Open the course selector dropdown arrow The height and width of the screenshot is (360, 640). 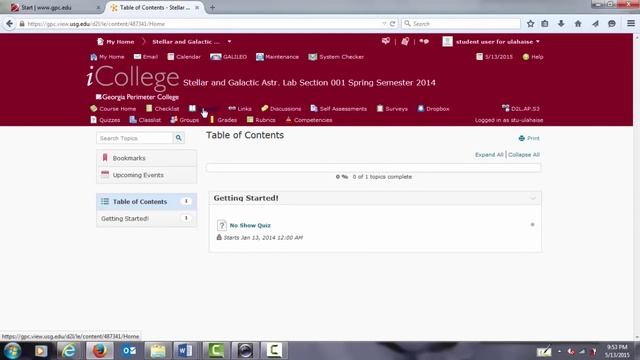[229, 42]
